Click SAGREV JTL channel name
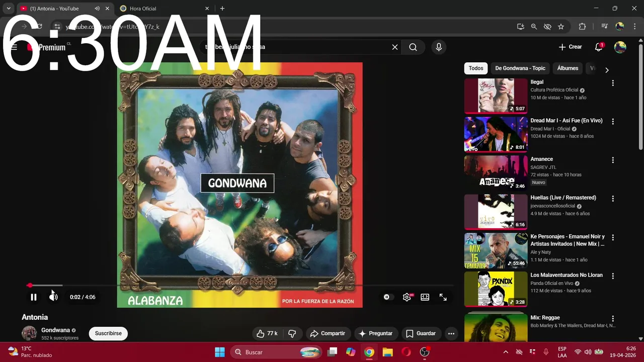 543,167
